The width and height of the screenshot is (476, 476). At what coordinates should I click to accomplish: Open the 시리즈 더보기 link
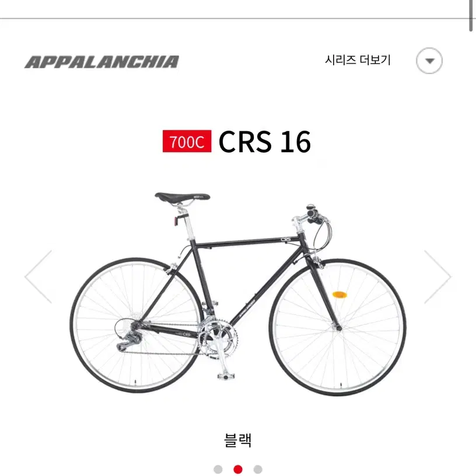pos(358,60)
